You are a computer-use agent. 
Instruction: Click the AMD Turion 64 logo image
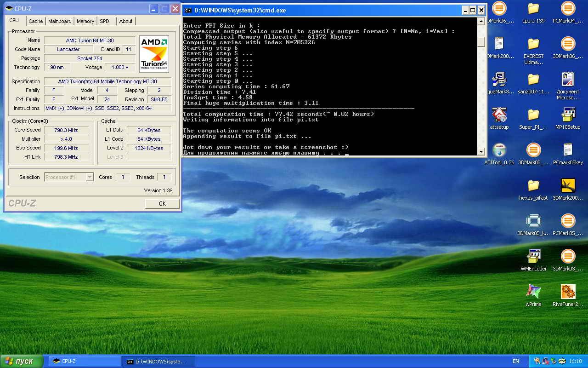pyautogui.click(x=154, y=54)
